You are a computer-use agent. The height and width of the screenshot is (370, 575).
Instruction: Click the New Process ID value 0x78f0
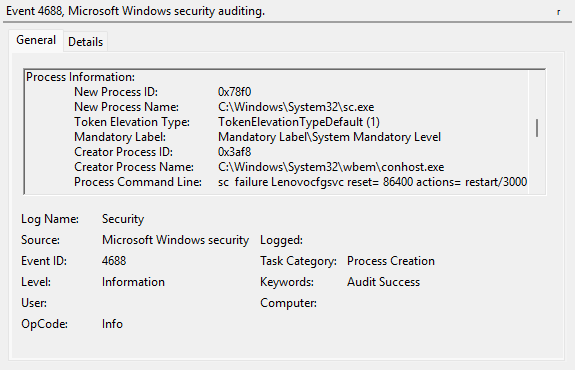click(x=234, y=92)
